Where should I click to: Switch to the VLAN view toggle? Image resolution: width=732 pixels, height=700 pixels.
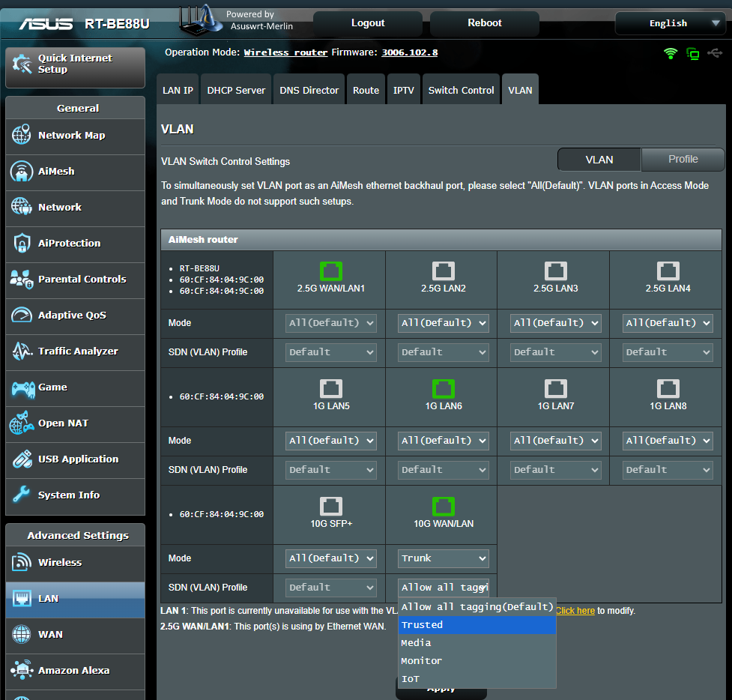tap(599, 160)
